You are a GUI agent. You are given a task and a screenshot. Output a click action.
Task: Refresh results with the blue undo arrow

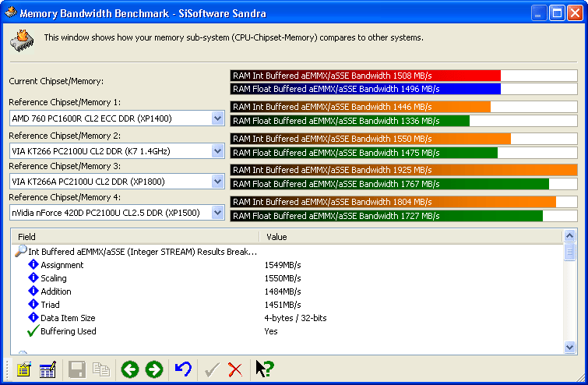[183, 369]
